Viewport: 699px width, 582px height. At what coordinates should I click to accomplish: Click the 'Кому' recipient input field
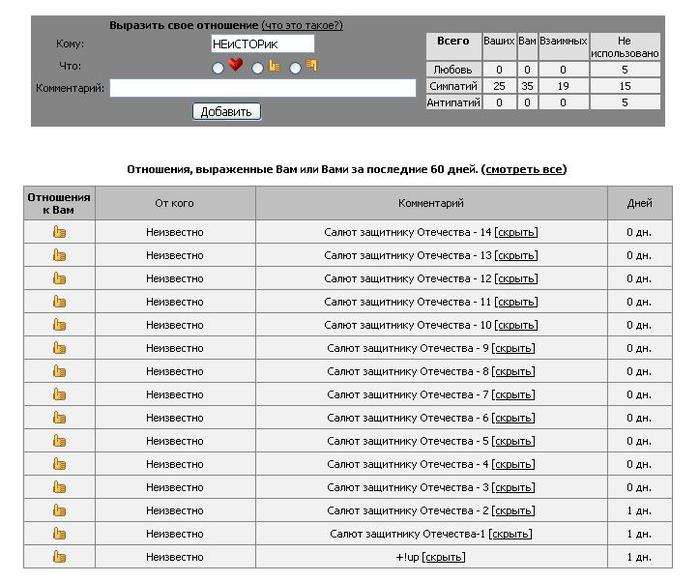point(263,44)
